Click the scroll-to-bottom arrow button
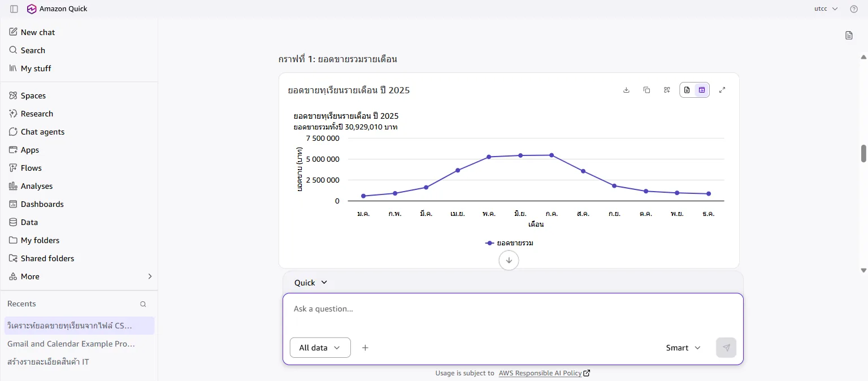The height and width of the screenshot is (381, 868). click(x=509, y=260)
